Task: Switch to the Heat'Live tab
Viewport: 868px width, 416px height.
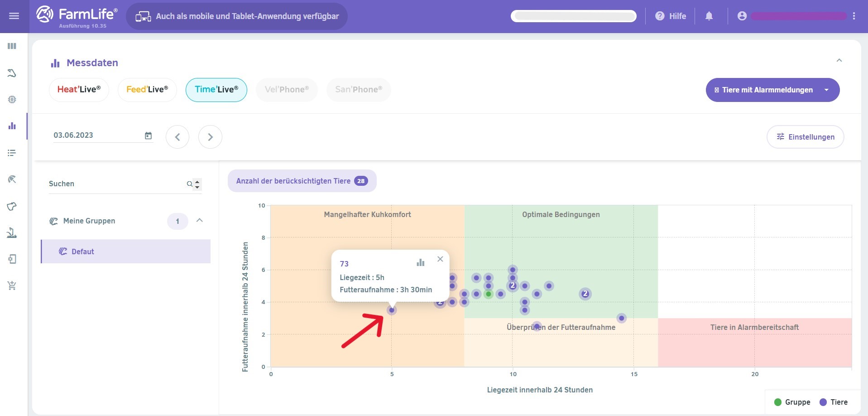Action: pos(79,90)
